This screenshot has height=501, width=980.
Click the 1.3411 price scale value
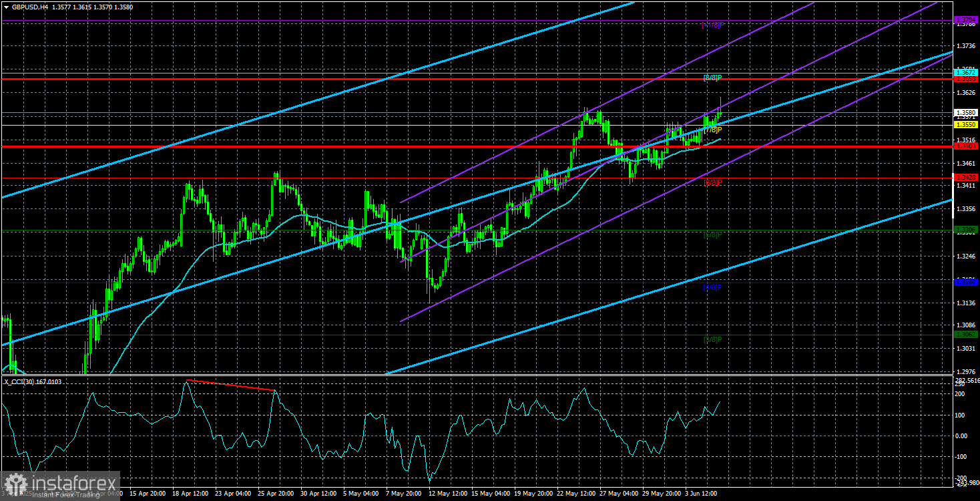[x=966, y=186]
